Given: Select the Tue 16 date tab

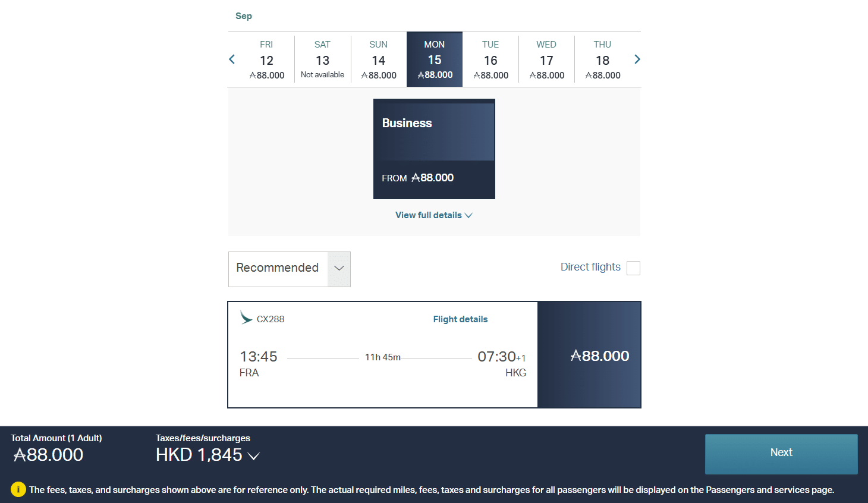Looking at the screenshot, I should click(490, 59).
